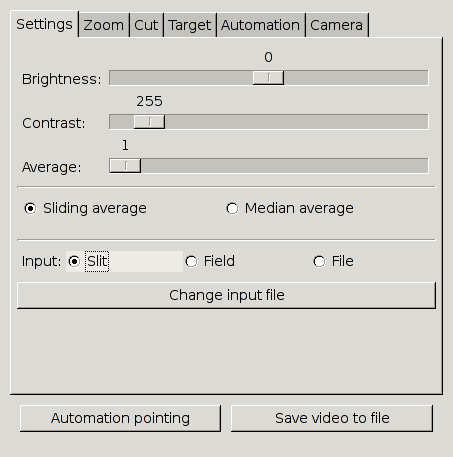Image resolution: width=453 pixels, height=457 pixels.
Task: Select Field as input source
Action: (210, 261)
